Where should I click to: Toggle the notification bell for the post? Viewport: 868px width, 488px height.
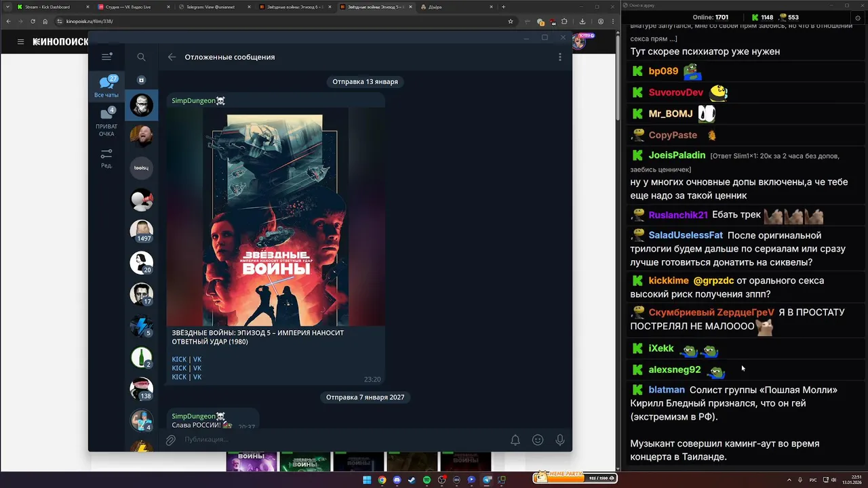(x=515, y=440)
